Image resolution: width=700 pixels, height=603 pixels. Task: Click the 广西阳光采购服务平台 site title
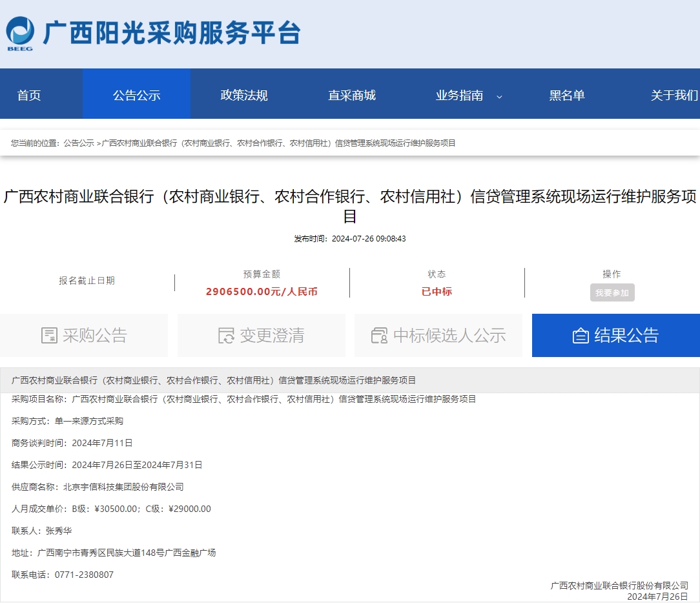[172, 33]
